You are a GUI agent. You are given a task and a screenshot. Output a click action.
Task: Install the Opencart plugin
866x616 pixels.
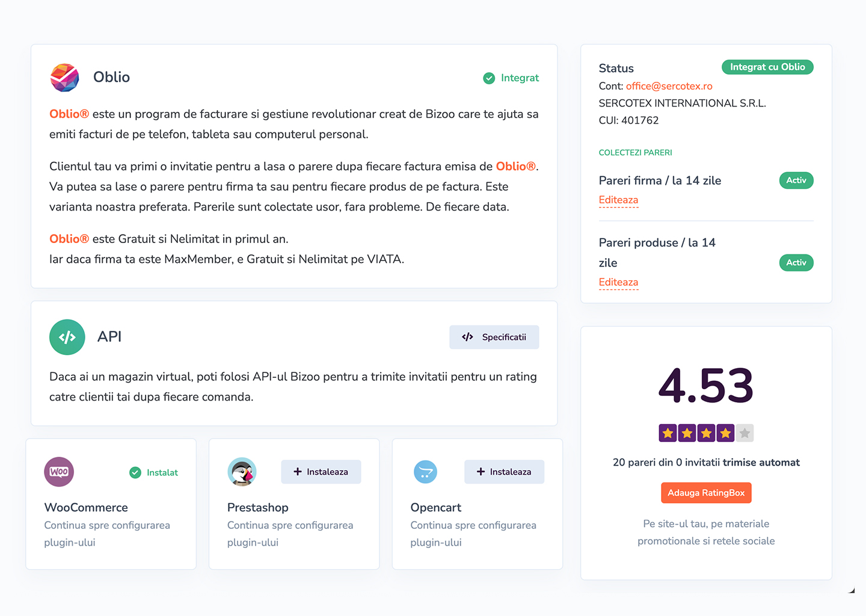[504, 472]
